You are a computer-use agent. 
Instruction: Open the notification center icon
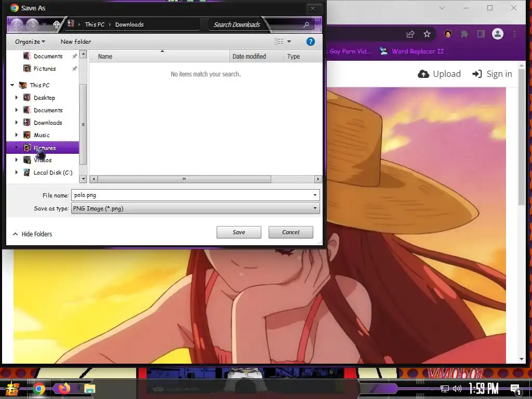point(516,389)
